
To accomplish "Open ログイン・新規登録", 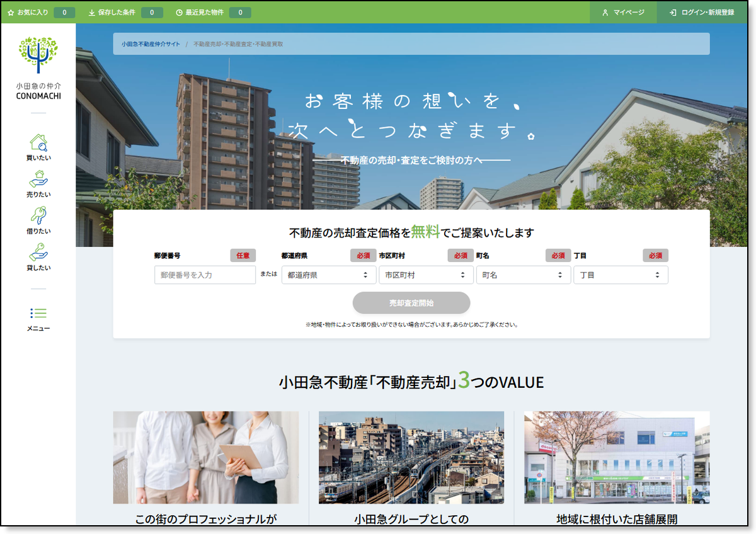I will pos(702,13).
